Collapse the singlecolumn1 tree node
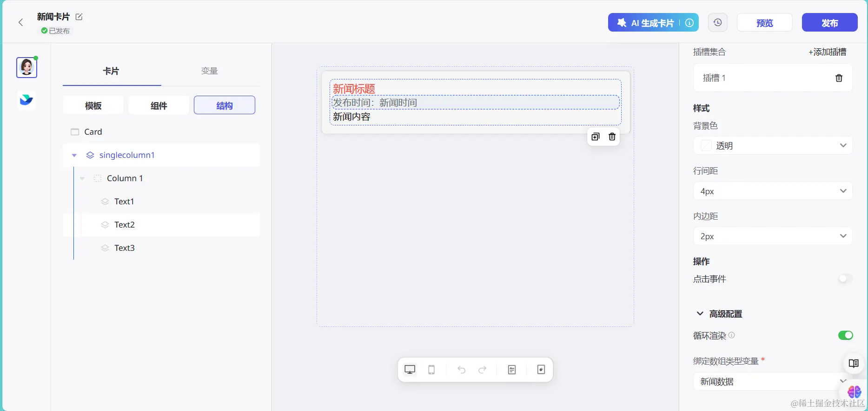Viewport: 868px width, 411px height. click(74, 155)
